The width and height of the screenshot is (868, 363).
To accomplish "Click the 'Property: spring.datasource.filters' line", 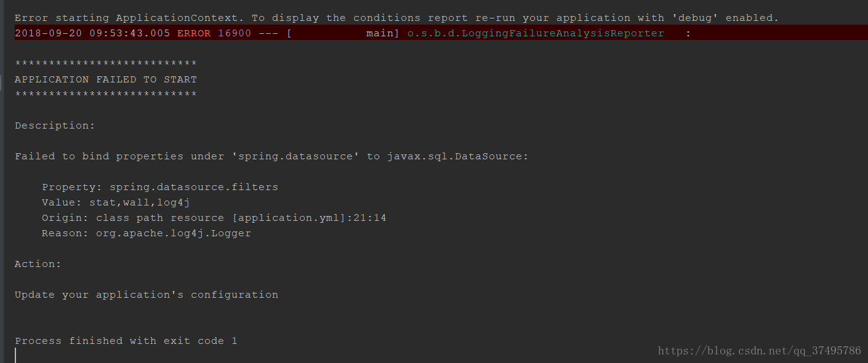I will tap(160, 187).
